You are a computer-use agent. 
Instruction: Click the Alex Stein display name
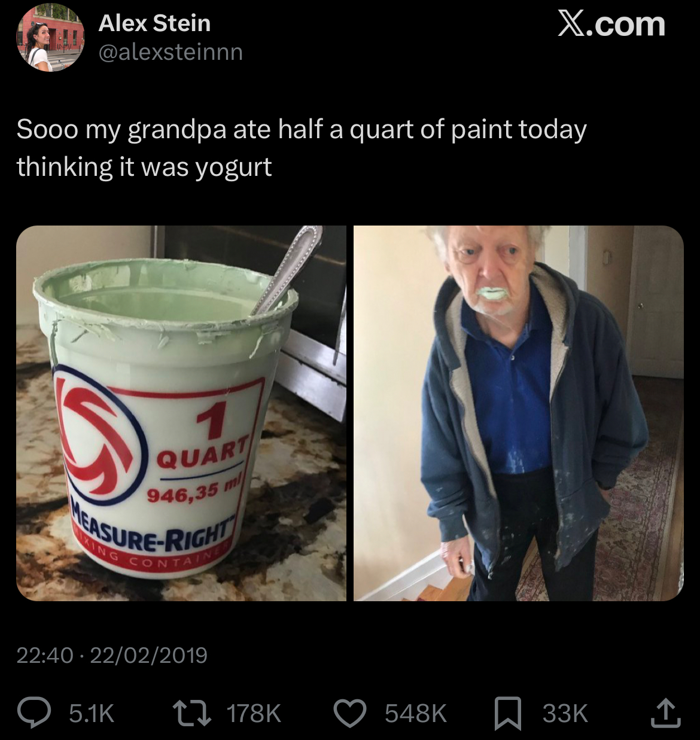pyautogui.click(x=154, y=23)
